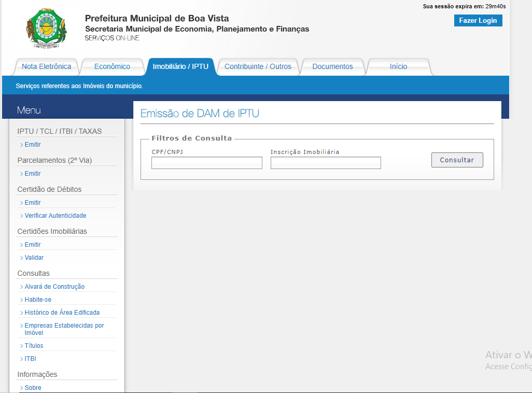Select the Imobiliário / IPTU tab
The image size is (532, 393).
tap(180, 66)
